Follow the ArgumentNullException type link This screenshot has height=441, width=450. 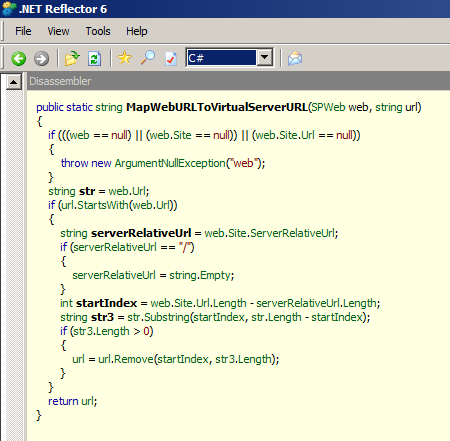[x=170, y=163]
